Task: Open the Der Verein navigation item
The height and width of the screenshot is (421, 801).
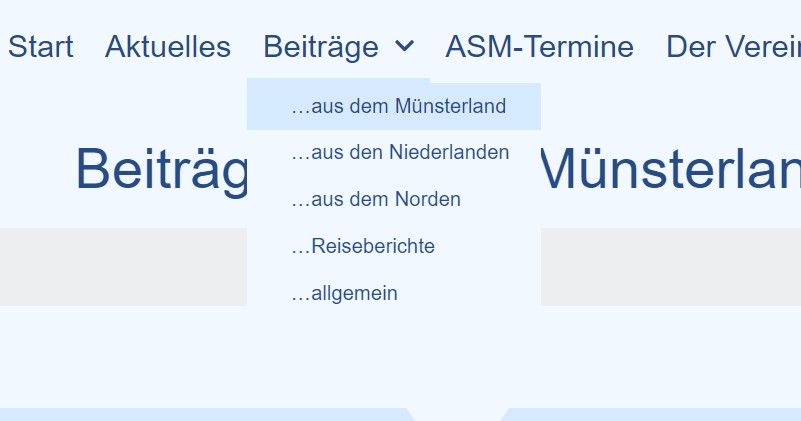Action: click(732, 47)
